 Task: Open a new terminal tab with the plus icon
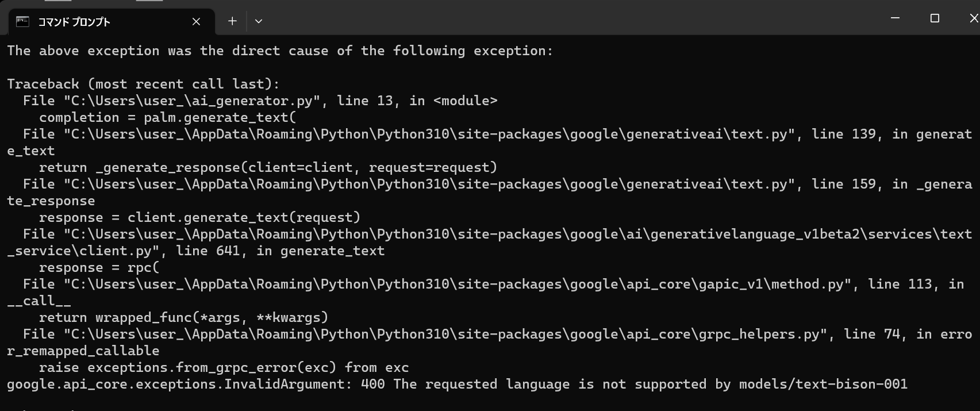tap(232, 21)
